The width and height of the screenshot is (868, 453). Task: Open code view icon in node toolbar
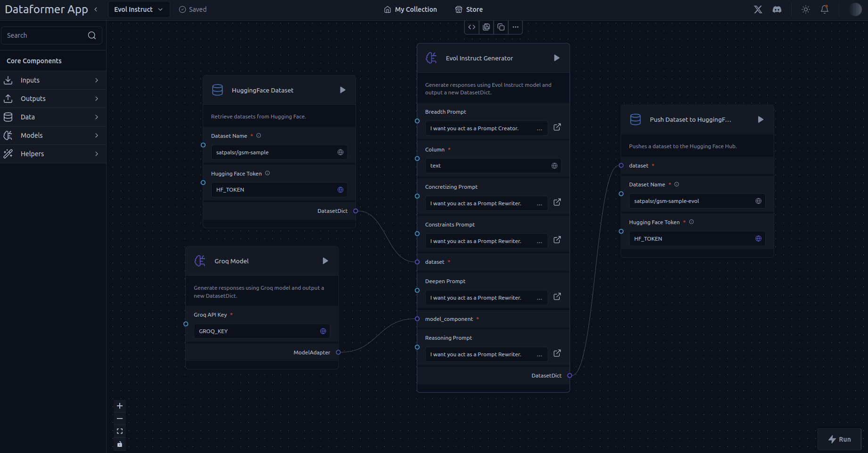pyautogui.click(x=472, y=27)
